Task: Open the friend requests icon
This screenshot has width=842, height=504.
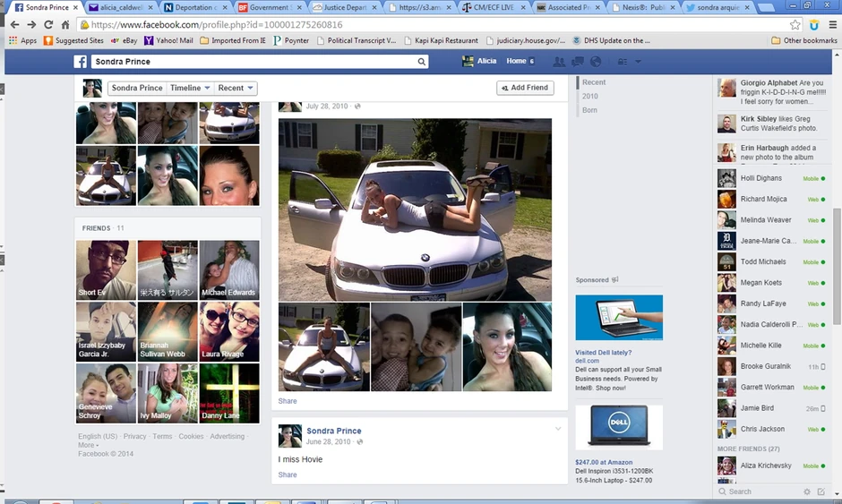Action: tap(559, 62)
